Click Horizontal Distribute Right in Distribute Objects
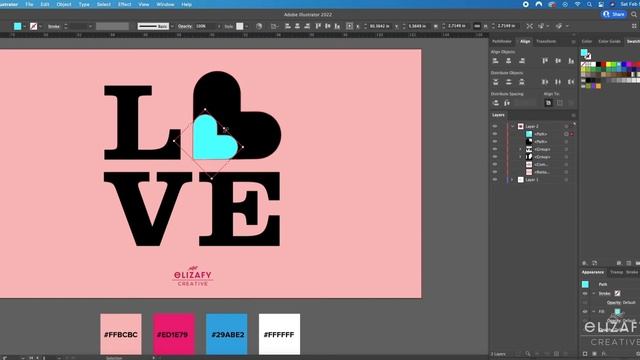 pos(571,82)
